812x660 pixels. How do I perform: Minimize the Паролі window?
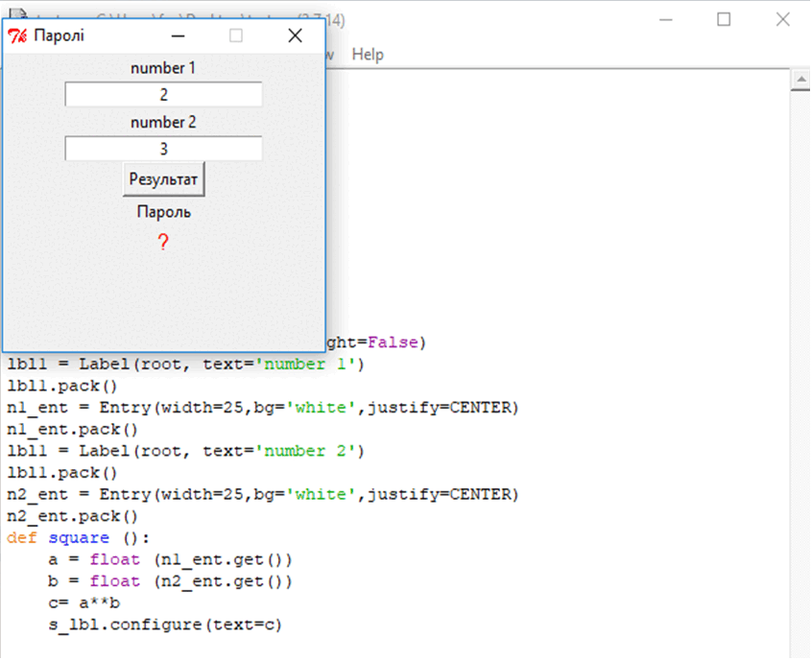pos(177,36)
